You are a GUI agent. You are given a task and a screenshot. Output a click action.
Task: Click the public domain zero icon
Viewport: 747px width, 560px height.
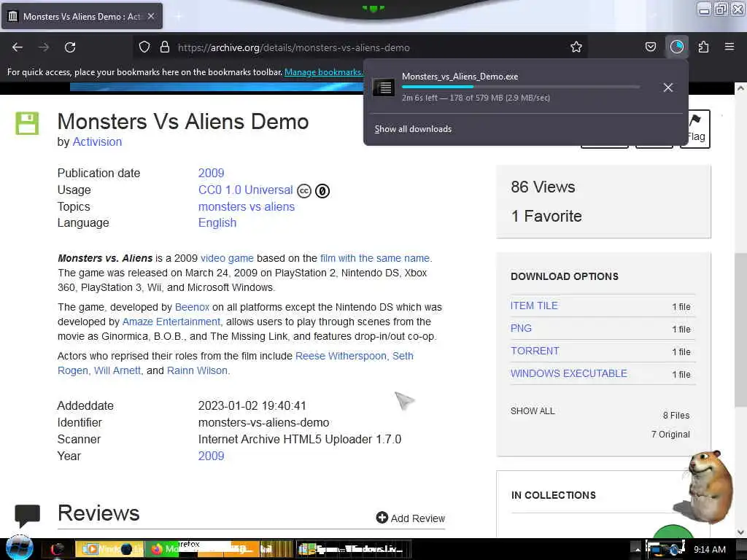[322, 191]
